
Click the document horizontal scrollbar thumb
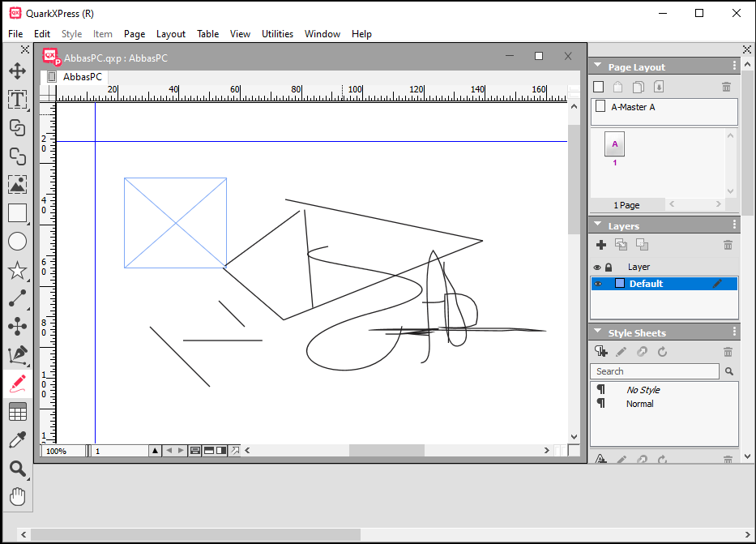[x=387, y=451]
